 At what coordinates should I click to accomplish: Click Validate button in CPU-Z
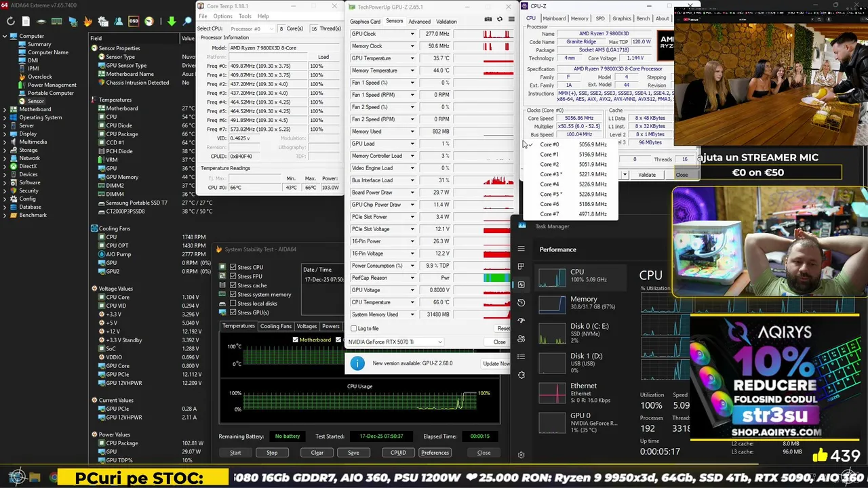pos(647,175)
